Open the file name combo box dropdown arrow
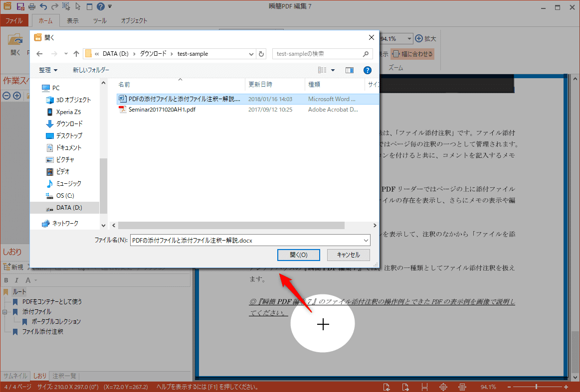This screenshot has height=392, width=580. click(366, 241)
